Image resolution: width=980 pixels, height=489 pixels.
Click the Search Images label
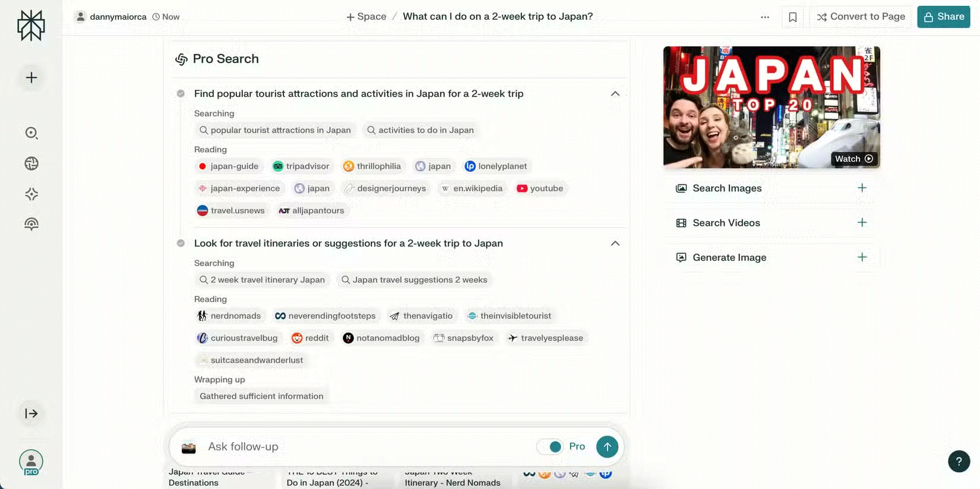coord(727,188)
